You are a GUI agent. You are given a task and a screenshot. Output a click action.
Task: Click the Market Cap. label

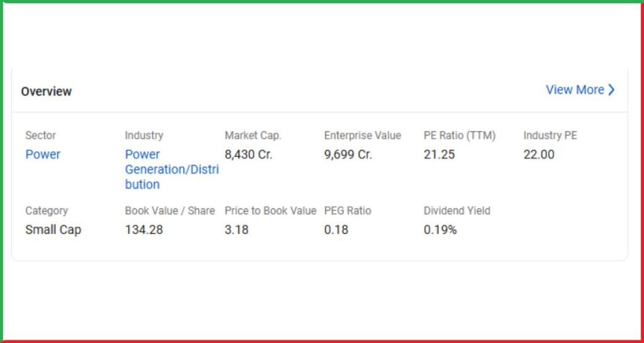click(253, 136)
